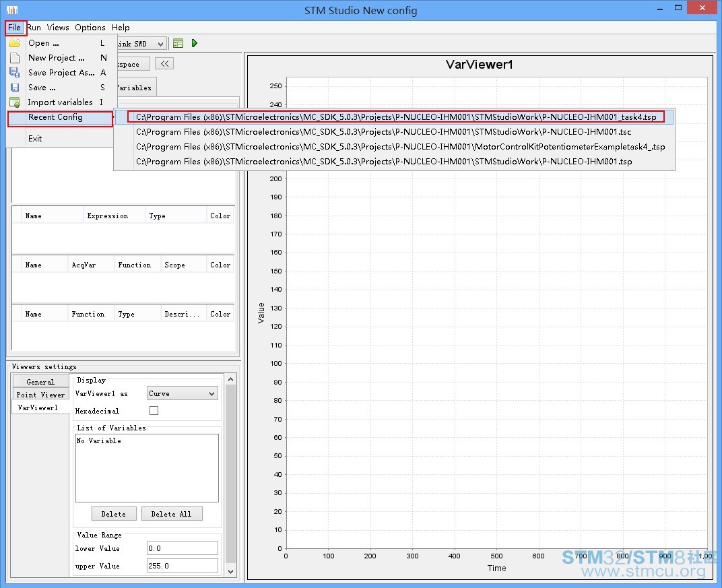
Task: Open VarViewer1 as Curve dropdown
Action: point(182,393)
